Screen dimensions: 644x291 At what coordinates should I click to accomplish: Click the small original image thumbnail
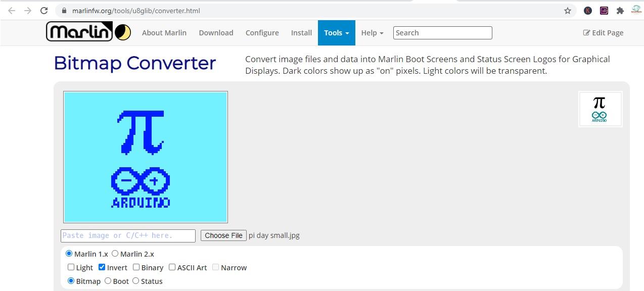600,109
